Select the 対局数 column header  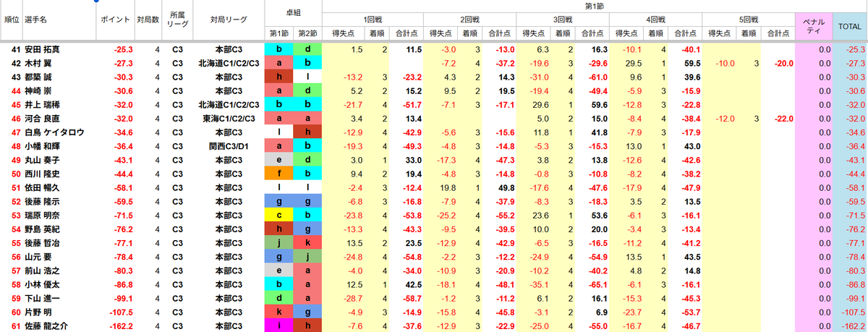(148, 20)
